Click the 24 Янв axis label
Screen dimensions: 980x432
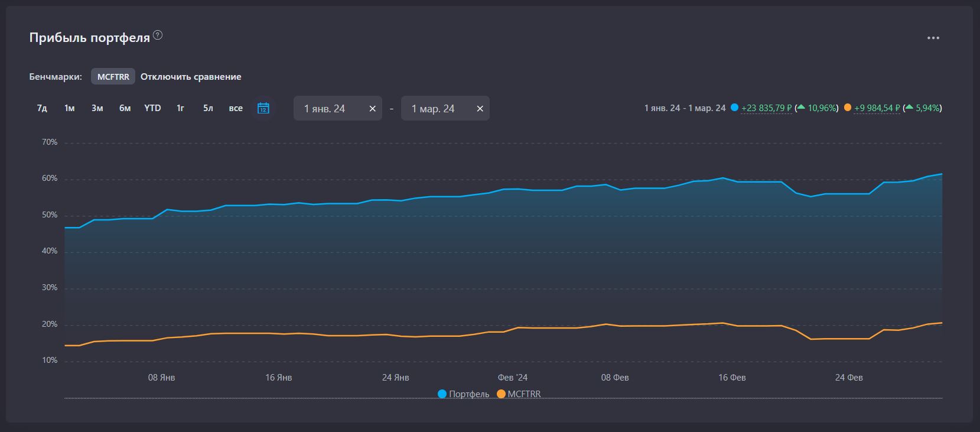pos(395,378)
